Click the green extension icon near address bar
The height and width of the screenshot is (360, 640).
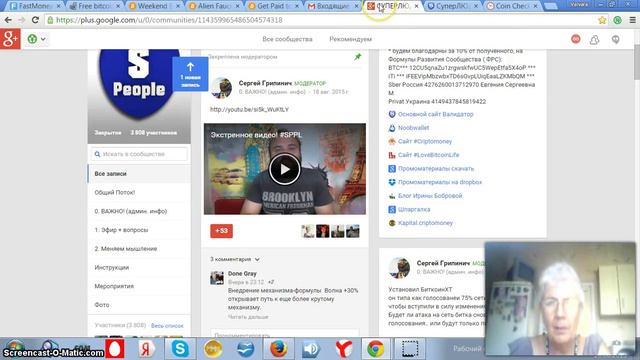[x=617, y=20]
